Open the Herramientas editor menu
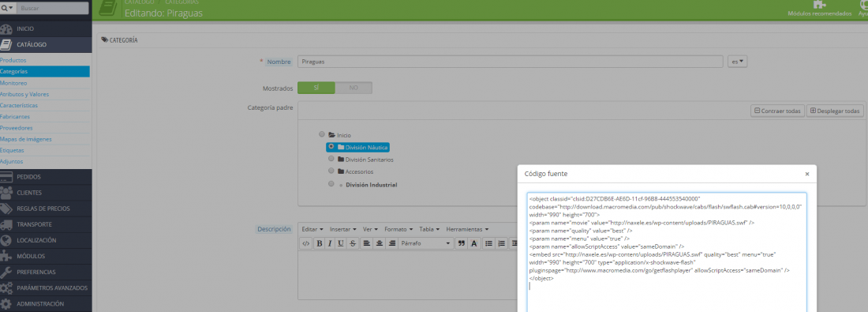The width and height of the screenshot is (868, 312). click(467, 229)
